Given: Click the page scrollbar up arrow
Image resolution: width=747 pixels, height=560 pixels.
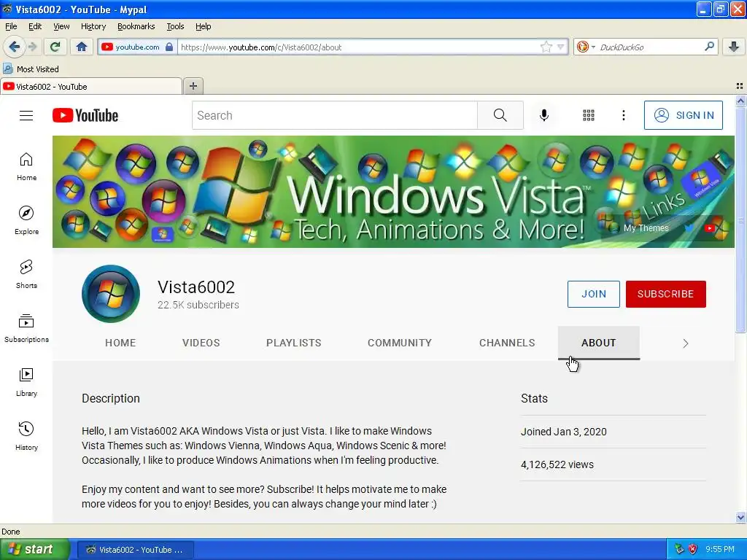Looking at the screenshot, I should coord(740,101).
